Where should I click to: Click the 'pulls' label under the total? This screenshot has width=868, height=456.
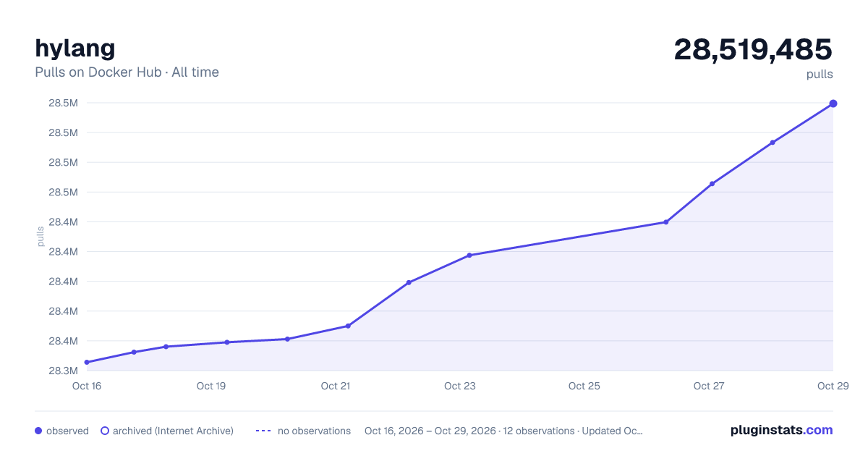[820, 75]
